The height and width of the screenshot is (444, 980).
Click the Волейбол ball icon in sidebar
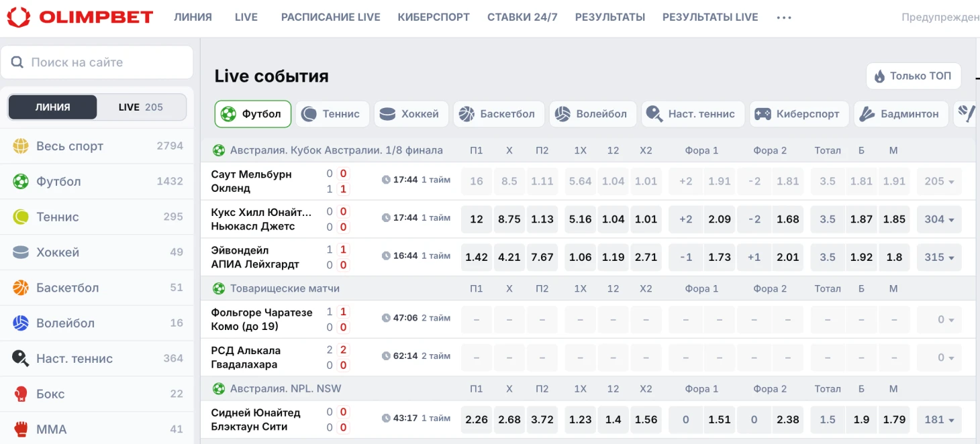point(21,323)
